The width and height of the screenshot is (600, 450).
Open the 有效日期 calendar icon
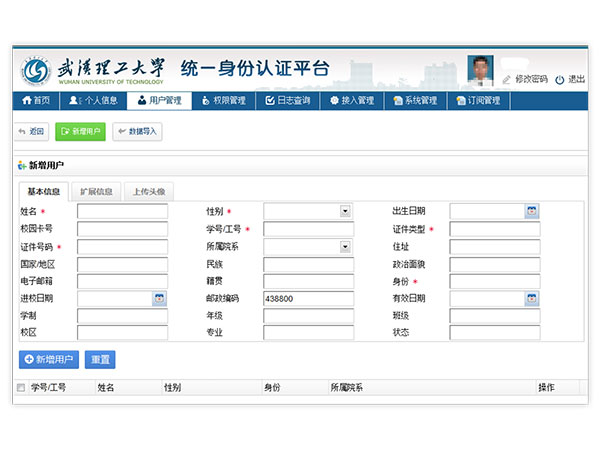click(531, 298)
